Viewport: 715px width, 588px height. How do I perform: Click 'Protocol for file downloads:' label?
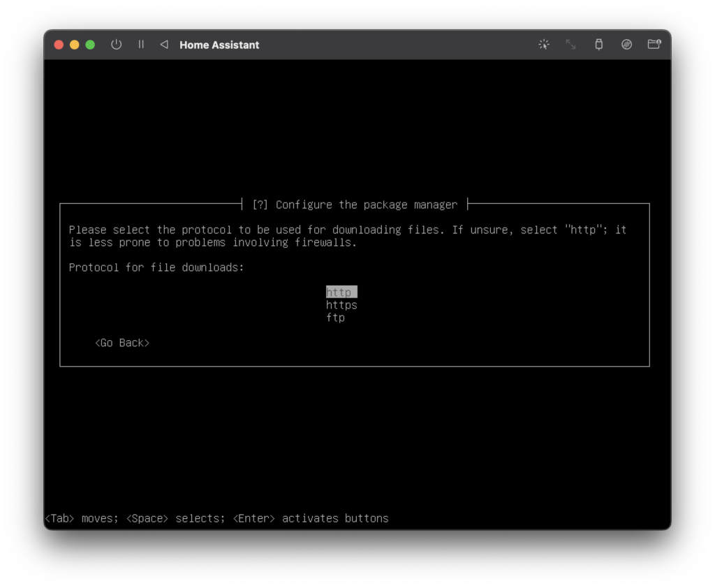pyautogui.click(x=156, y=267)
